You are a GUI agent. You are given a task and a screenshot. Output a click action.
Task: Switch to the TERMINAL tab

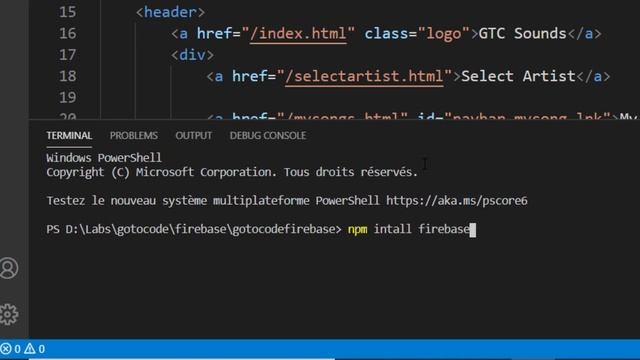pos(69,136)
